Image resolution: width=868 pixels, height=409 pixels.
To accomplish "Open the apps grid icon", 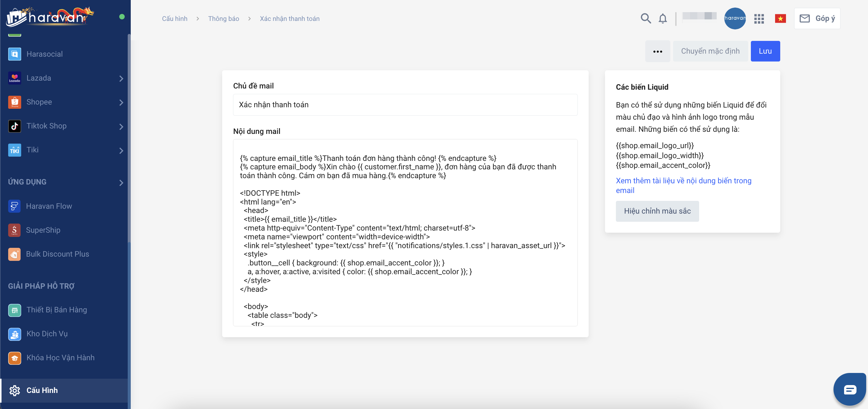I will [x=759, y=18].
